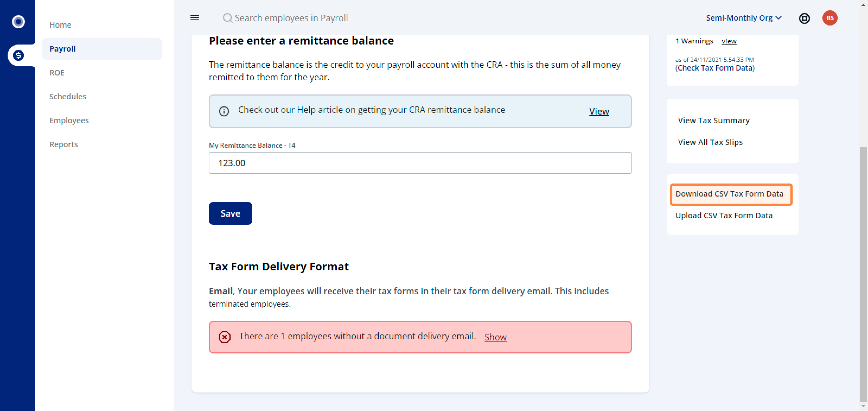Open the BS user avatar
Viewport: 868px width, 411px height.
pos(830,18)
